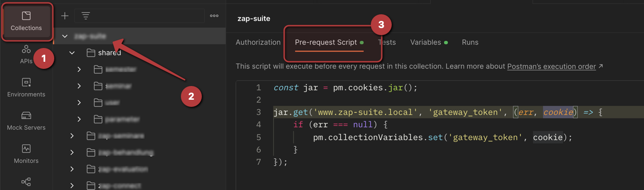The image size is (644, 190).
Task: Click the user folder icon
Action: click(98, 103)
